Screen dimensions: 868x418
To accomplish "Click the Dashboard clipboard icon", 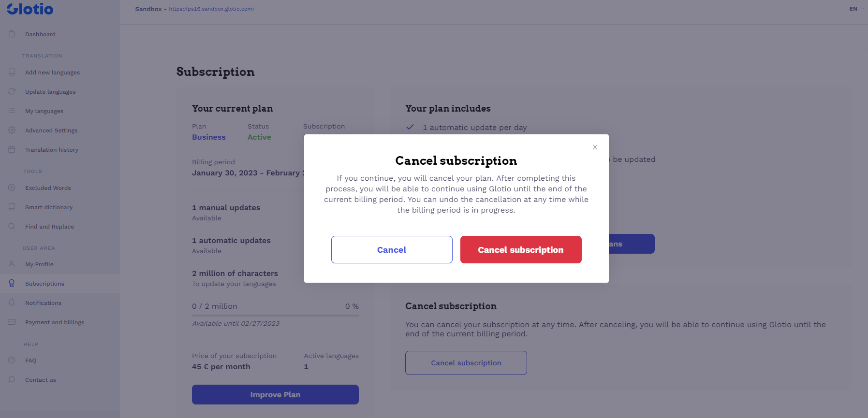I will 12,34.
